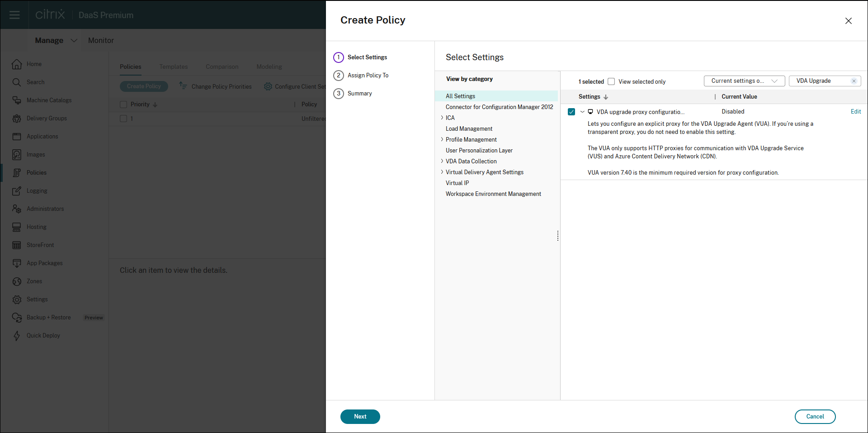The width and height of the screenshot is (868, 433).
Task: Switch to the Modeling tab
Action: (269, 67)
